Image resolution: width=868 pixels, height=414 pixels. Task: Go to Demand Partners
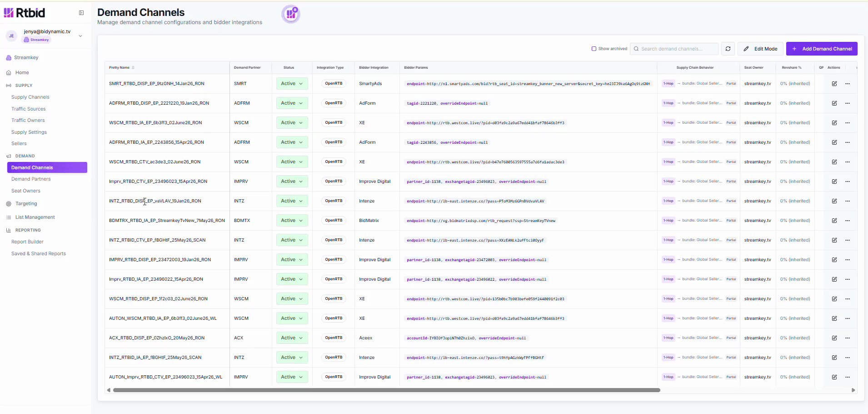coord(31,179)
